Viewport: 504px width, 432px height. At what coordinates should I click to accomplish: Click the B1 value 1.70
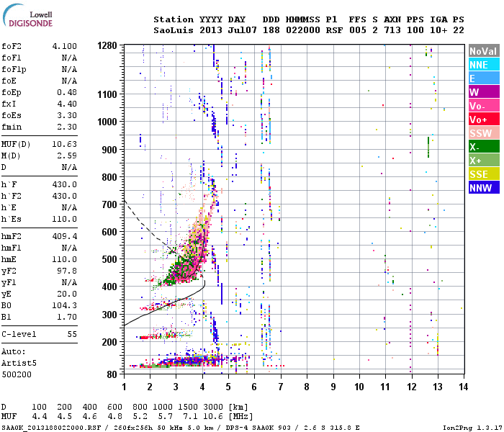67,317
